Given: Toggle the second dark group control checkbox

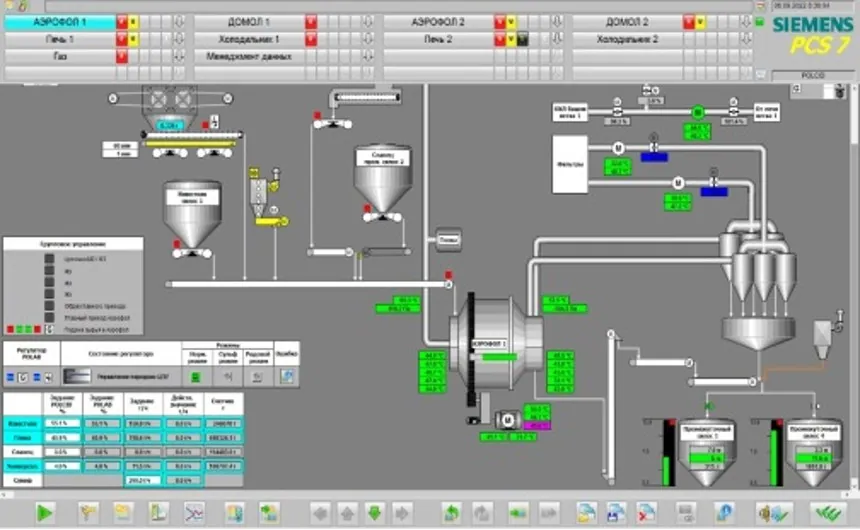Looking at the screenshot, I should tap(49, 270).
